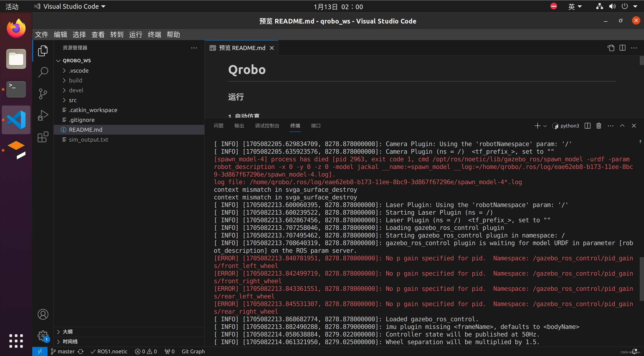Open the Visual Studio Code app menu in top bar
Image resolution: width=644 pixels, height=356 pixels.
69,6
